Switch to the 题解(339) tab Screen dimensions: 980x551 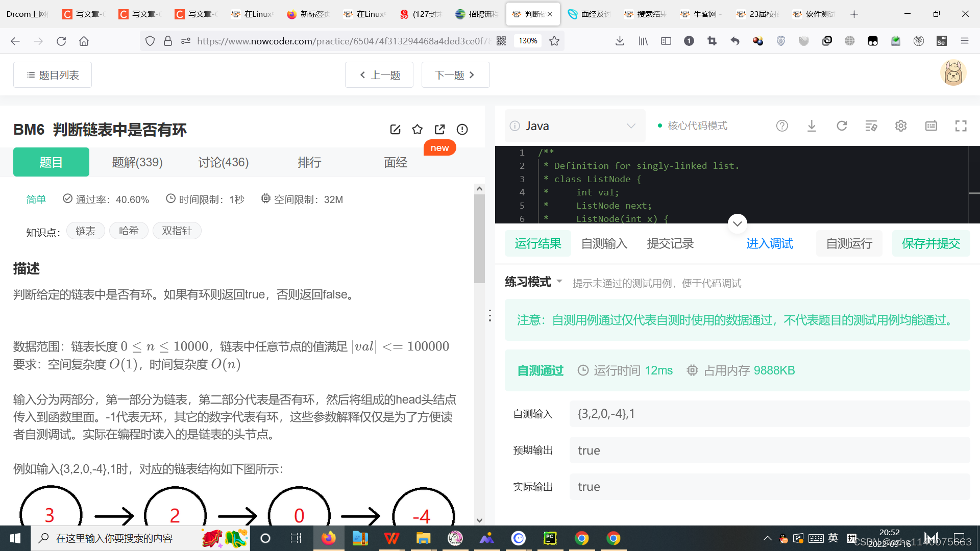(x=137, y=162)
